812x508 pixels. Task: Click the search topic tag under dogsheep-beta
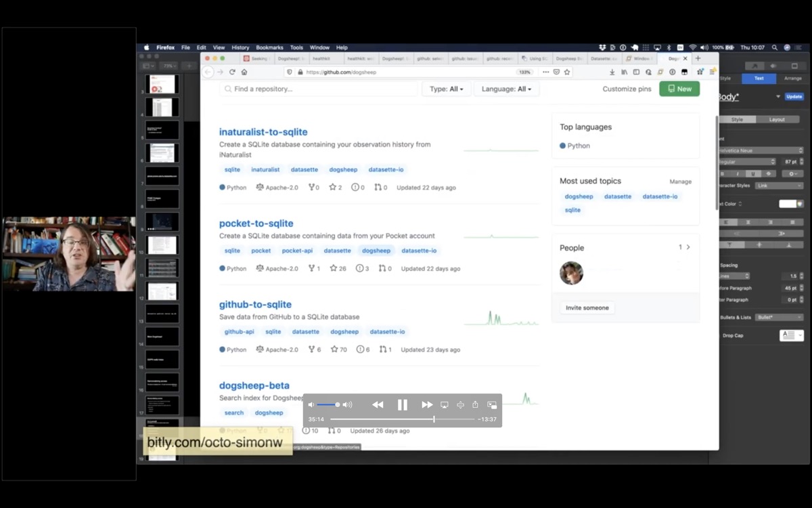(x=234, y=412)
